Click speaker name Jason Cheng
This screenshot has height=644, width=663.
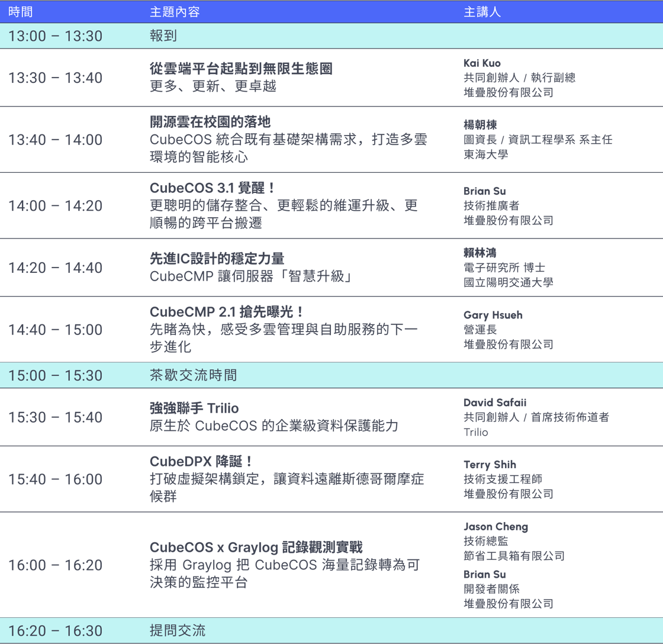pyautogui.click(x=496, y=526)
